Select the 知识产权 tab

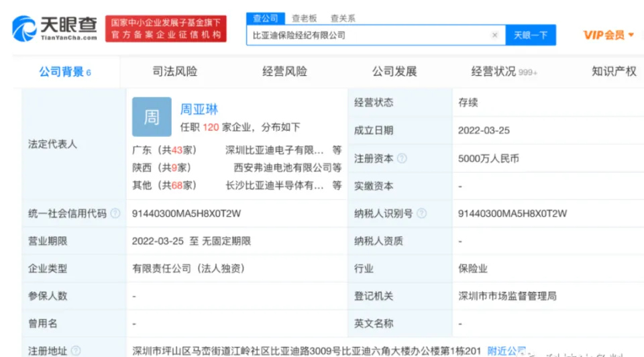click(614, 71)
